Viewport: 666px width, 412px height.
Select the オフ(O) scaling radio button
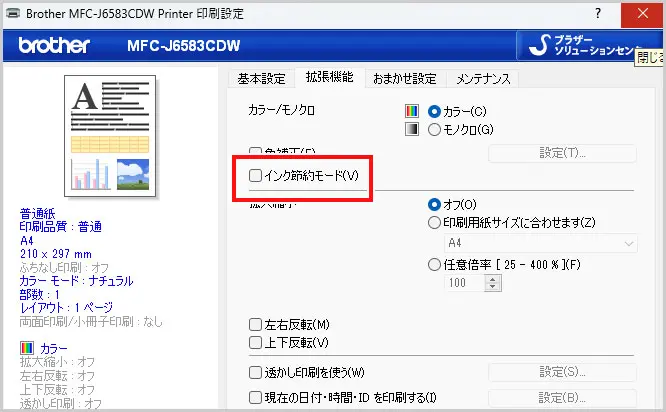click(434, 205)
